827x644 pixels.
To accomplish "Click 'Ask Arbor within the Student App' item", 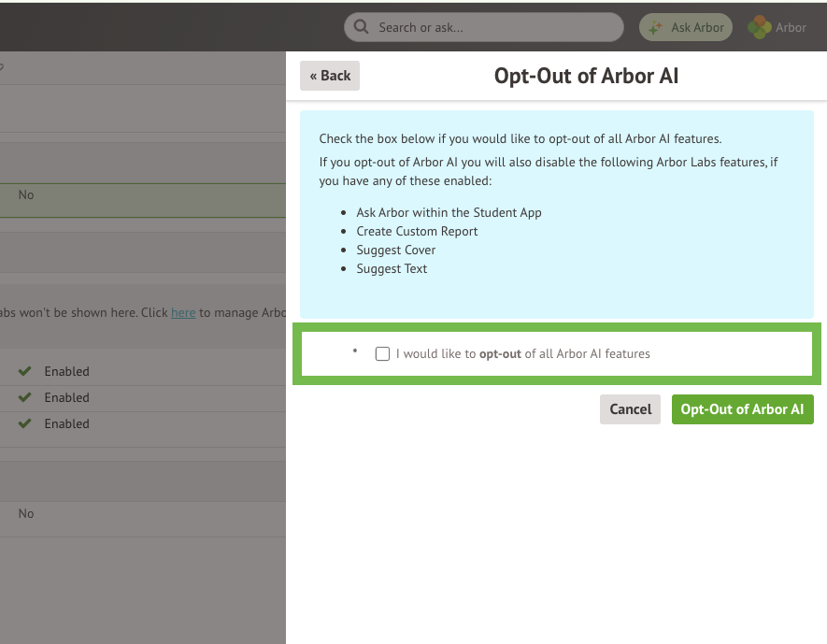I will pos(449,212).
